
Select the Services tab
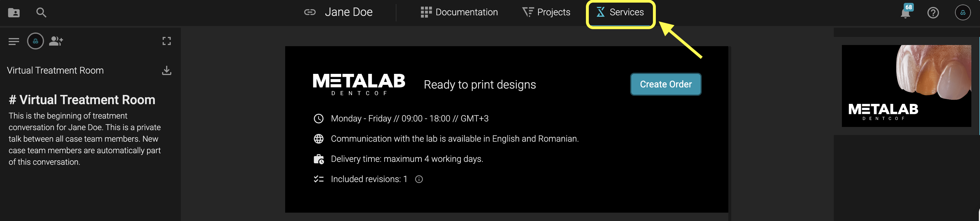(x=621, y=12)
